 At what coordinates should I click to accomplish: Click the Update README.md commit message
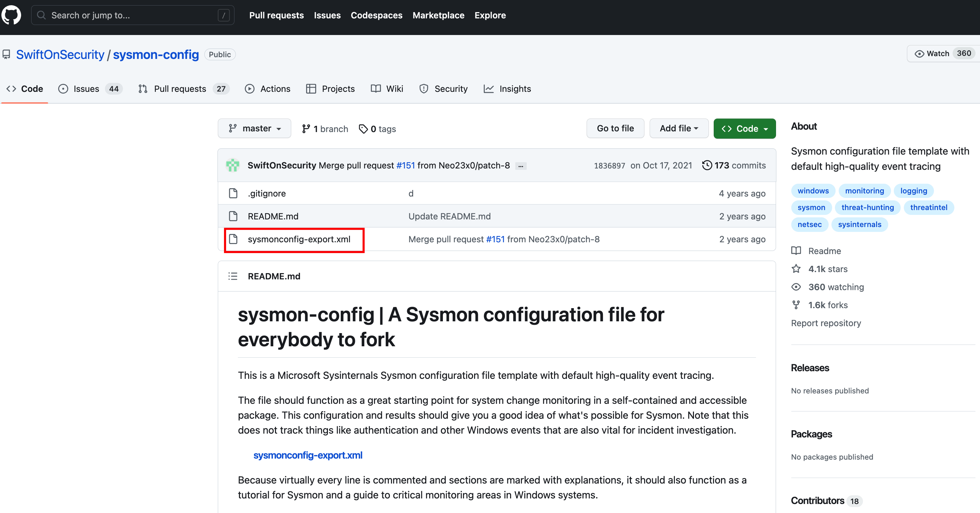coord(450,216)
